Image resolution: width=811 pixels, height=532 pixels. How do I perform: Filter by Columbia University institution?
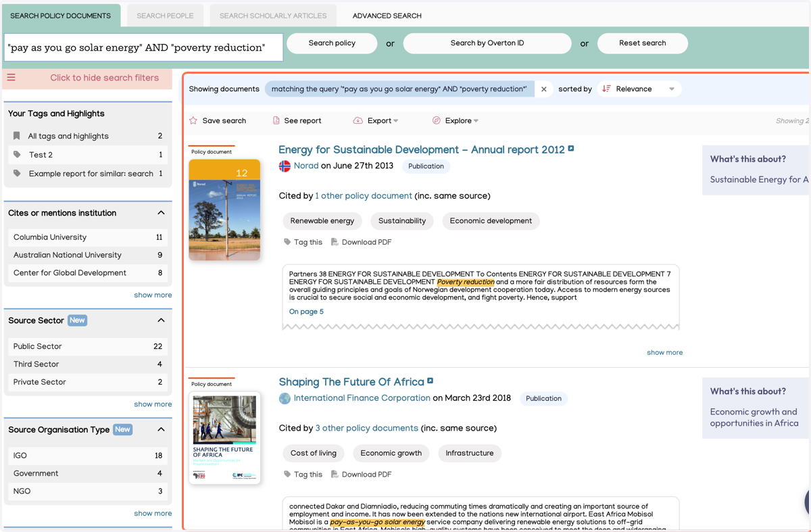[x=88, y=237]
